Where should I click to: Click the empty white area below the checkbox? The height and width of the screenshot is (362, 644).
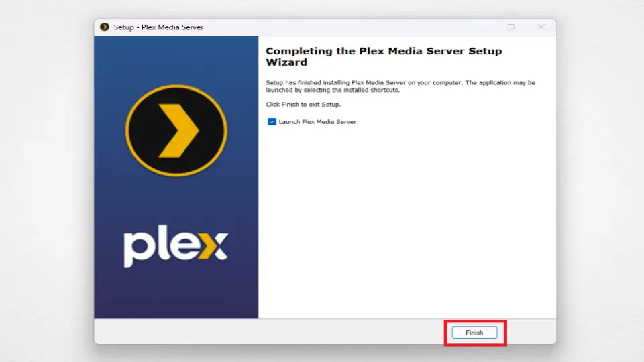[402, 221]
